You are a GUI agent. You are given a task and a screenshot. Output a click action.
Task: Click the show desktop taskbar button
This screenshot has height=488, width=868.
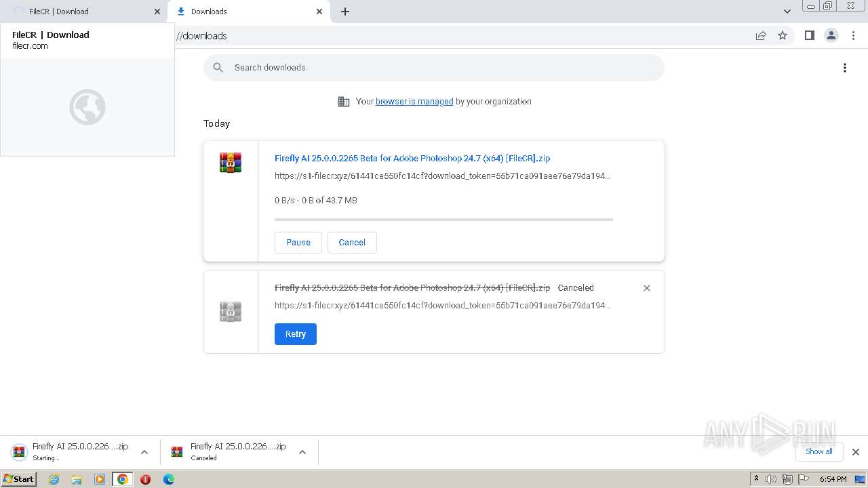861,479
